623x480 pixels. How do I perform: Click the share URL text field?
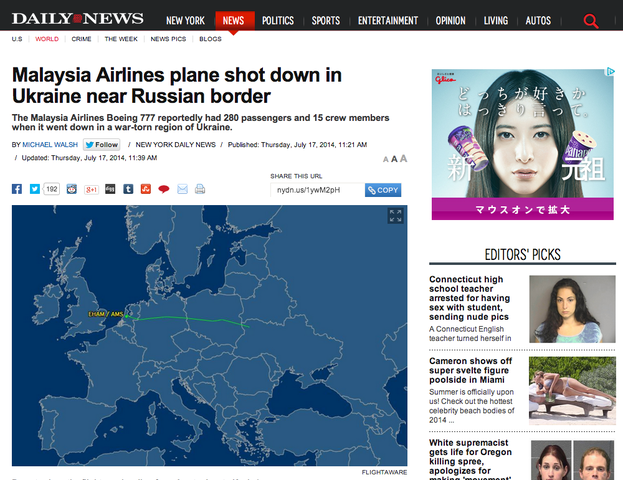point(317,190)
